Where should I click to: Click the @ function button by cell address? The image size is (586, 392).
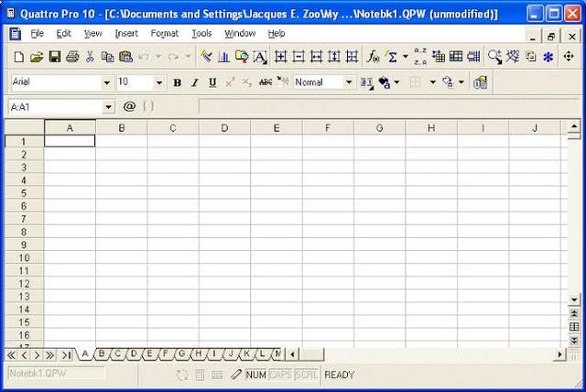point(129,106)
